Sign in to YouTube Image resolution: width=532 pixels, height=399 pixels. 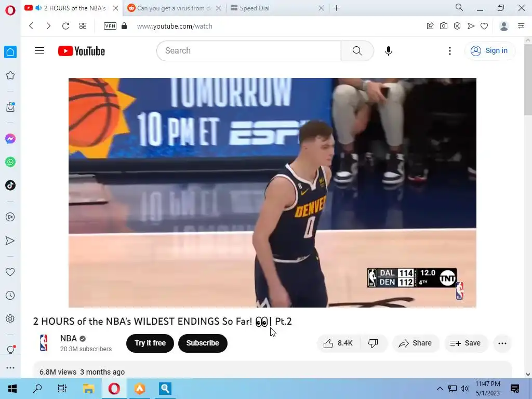click(x=489, y=50)
